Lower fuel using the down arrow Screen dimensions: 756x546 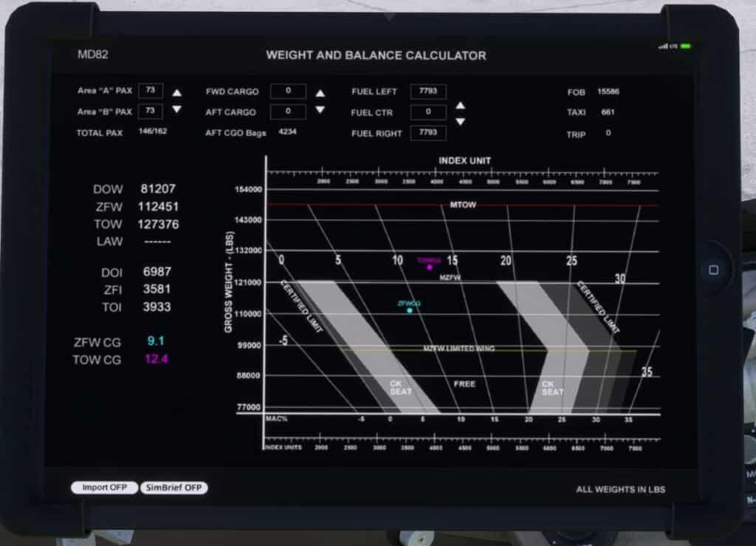click(460, 122)
